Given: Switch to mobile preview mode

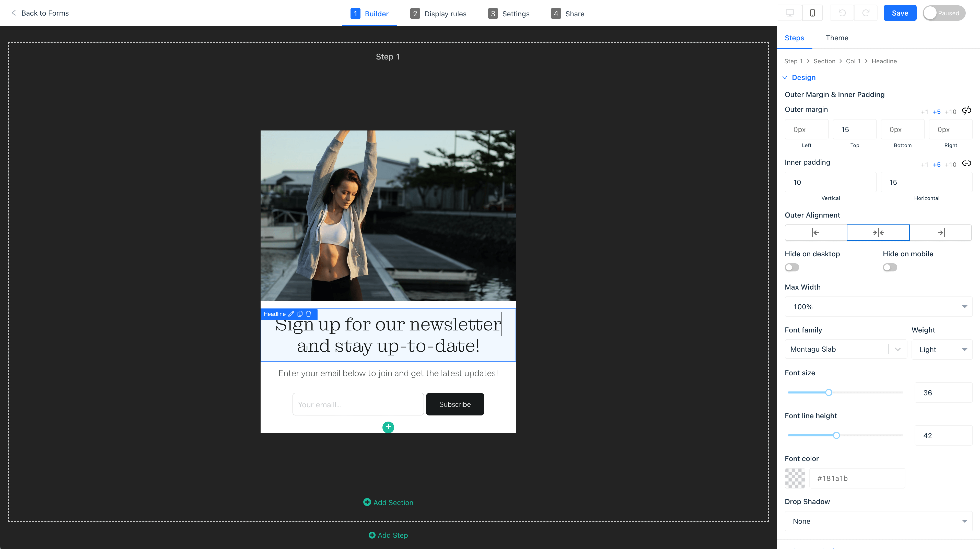Looking at the screenshot, I should pos(813,13).
